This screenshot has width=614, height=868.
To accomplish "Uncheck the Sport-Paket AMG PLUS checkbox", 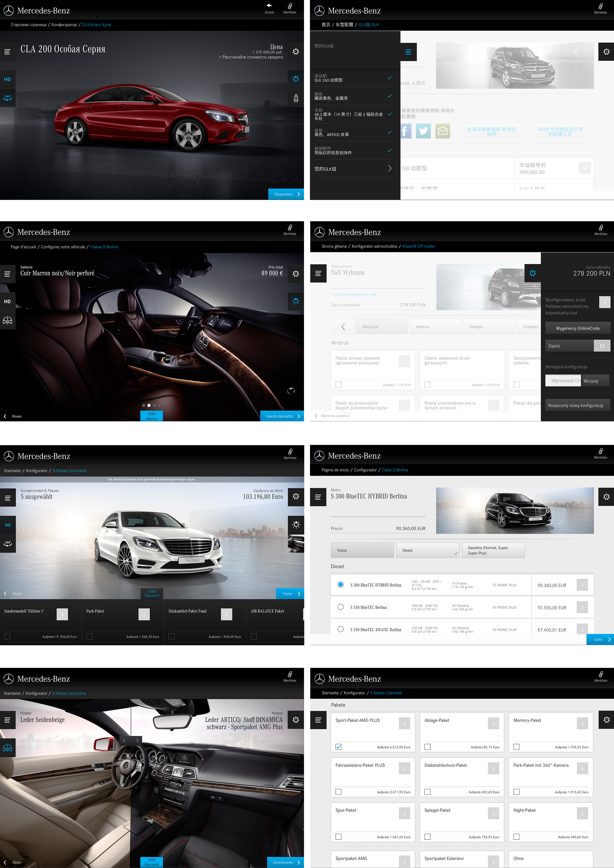I will (339, 747).
